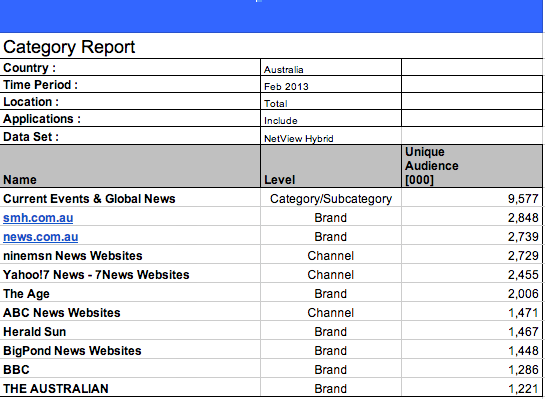Open the news.com.au link
This screenshot has width=545, height=399.
click(x=40, y=237)
